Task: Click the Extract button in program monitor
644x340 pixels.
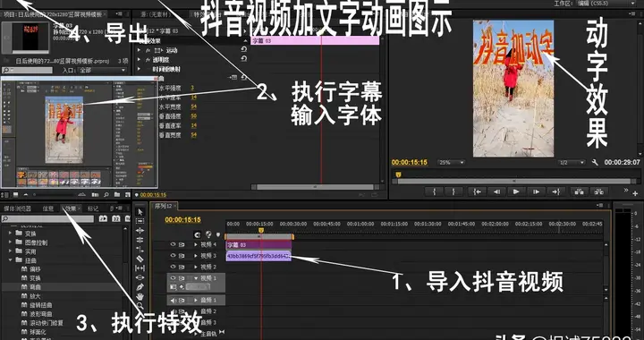Action: [x=598, y=191]
